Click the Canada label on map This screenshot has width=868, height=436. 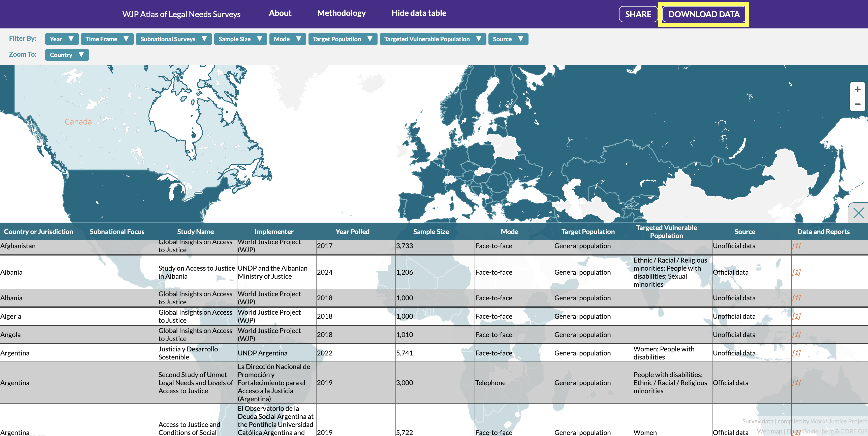tap(78, 122)
